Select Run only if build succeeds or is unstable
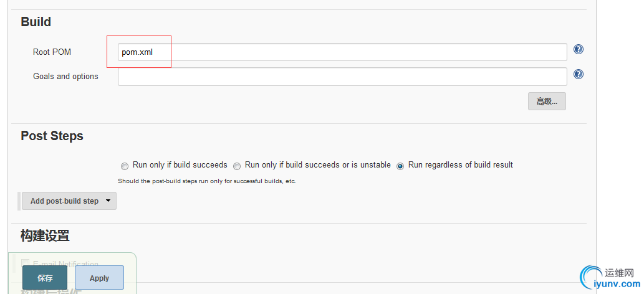 (237, 166)
